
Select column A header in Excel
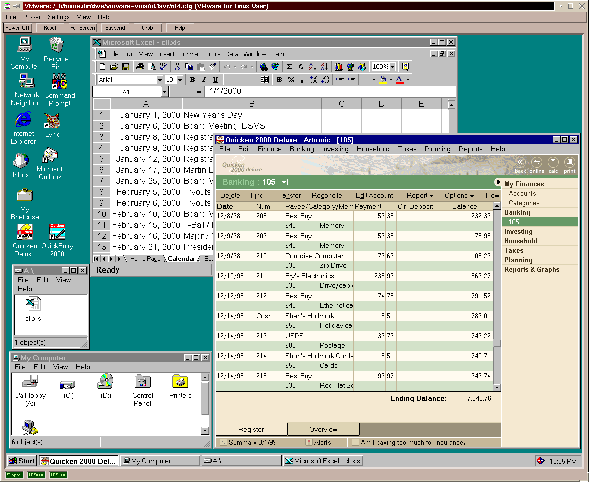pyautogui.click(x=146, y=104)
